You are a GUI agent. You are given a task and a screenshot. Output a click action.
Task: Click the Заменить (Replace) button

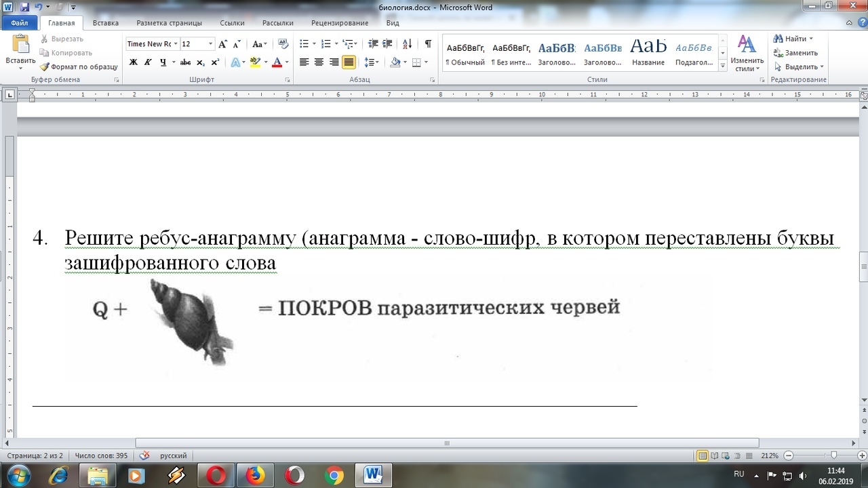point(795,53)
